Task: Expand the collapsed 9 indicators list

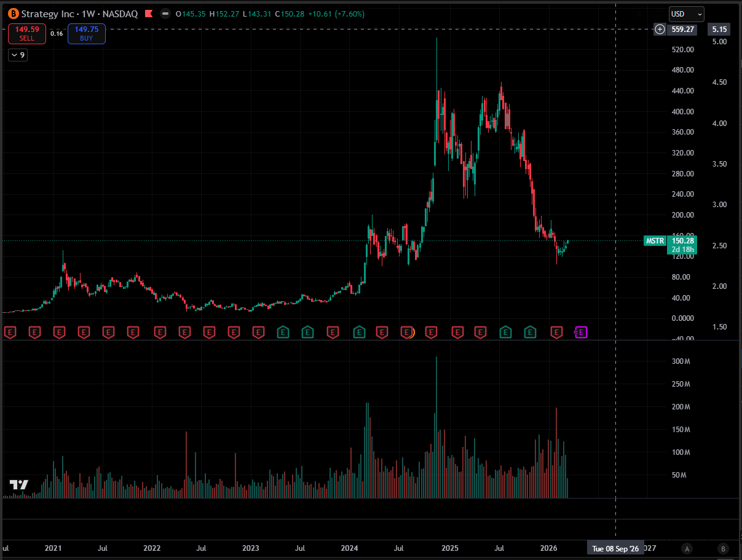Action: click(x=18, y=55)
